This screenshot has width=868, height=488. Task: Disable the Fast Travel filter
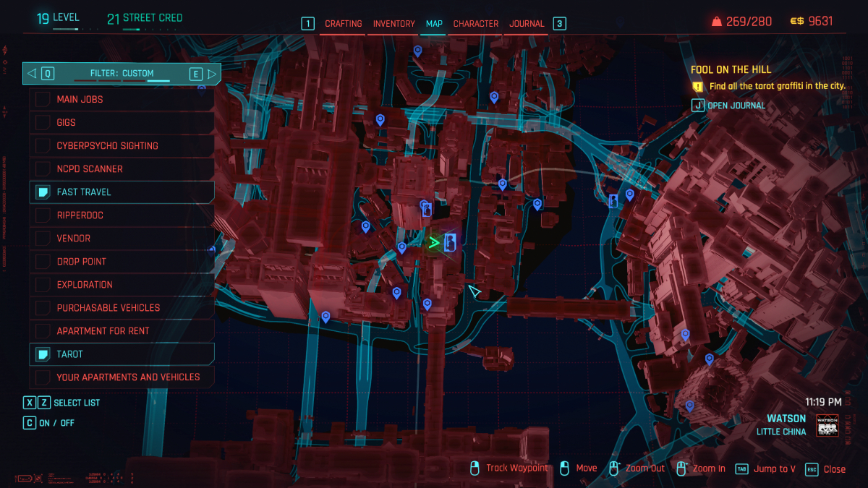pyautogui.click(x=43, y=192)
